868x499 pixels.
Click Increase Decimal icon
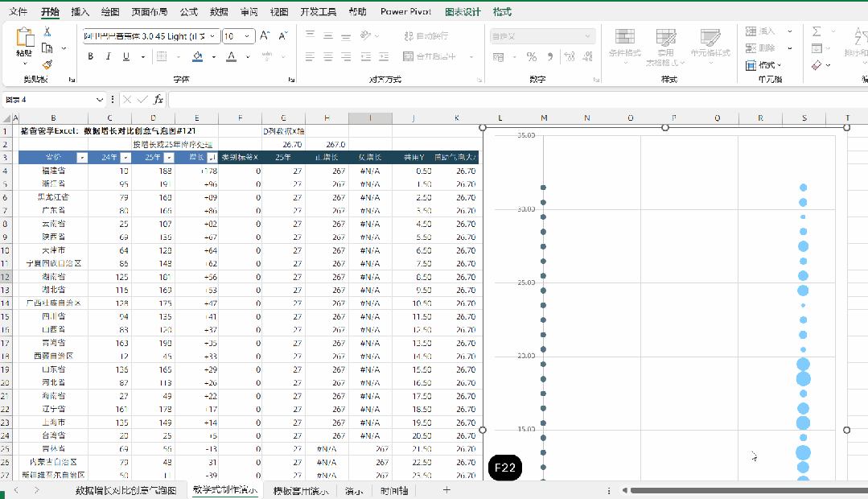click(x=569, y=56)
